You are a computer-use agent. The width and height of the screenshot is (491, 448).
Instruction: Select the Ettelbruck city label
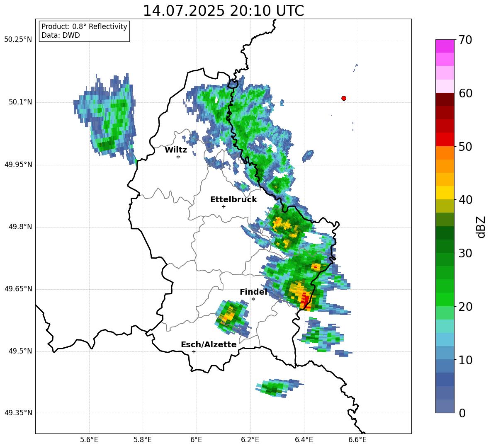click(x=233, y=200)
